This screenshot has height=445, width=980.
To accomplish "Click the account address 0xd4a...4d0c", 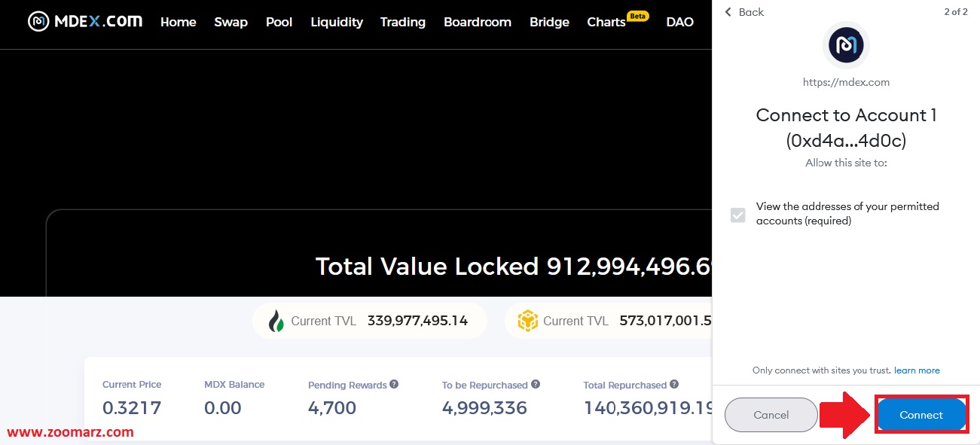I will (846, 141).
